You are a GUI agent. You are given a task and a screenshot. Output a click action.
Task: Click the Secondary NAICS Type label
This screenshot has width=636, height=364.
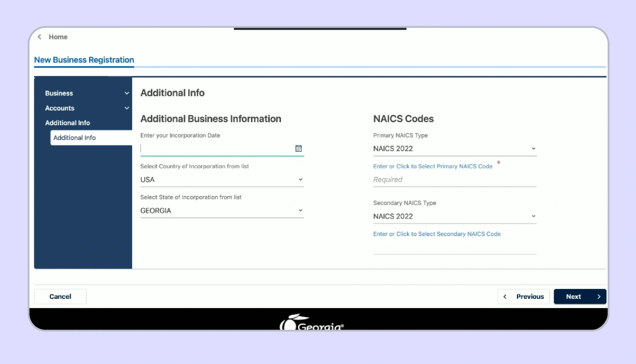tap(404, 203)
